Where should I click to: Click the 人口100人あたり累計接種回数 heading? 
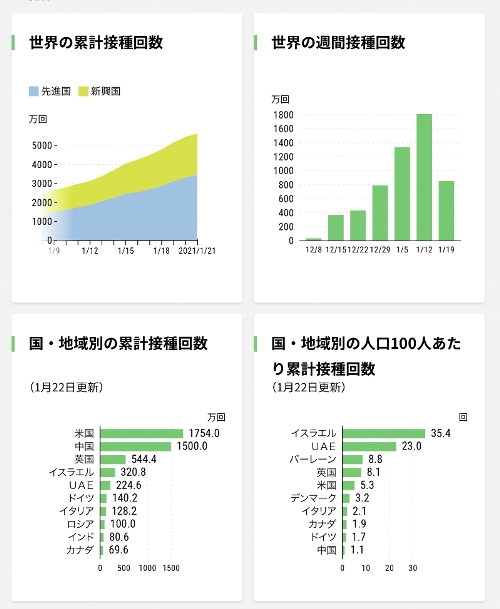click(x=366, y=356)
